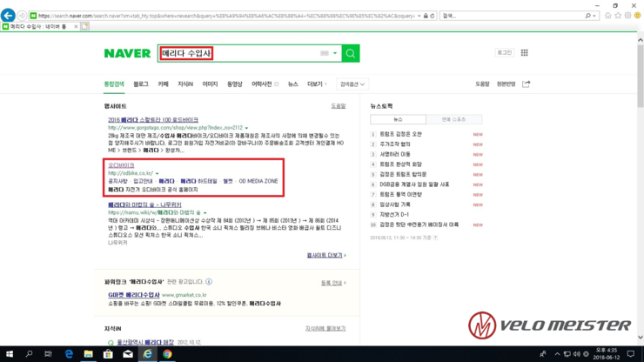Open browser Home icon
Viewport: 644px width, 362px height.
click(607, 16)
